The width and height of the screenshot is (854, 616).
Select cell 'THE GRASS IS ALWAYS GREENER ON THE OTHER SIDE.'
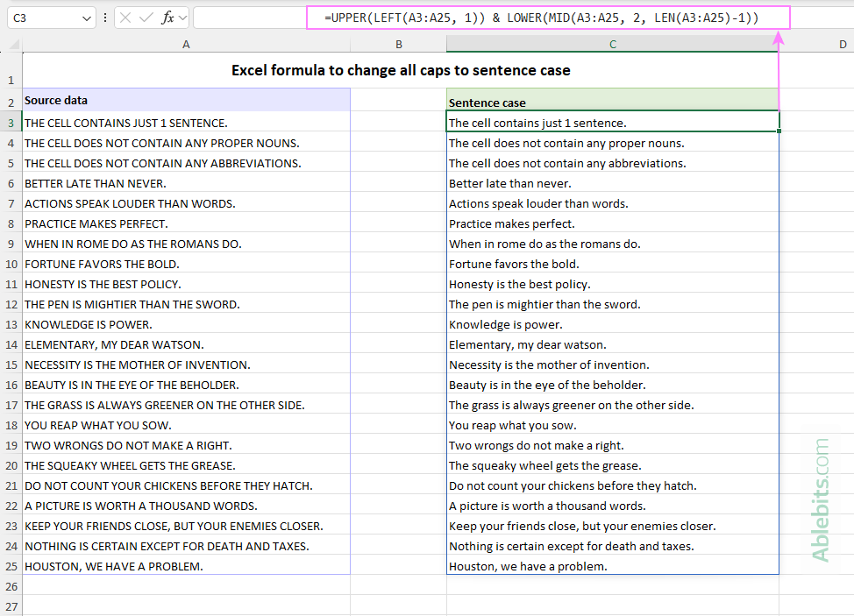pyautogui.click(x=186, y=405)
